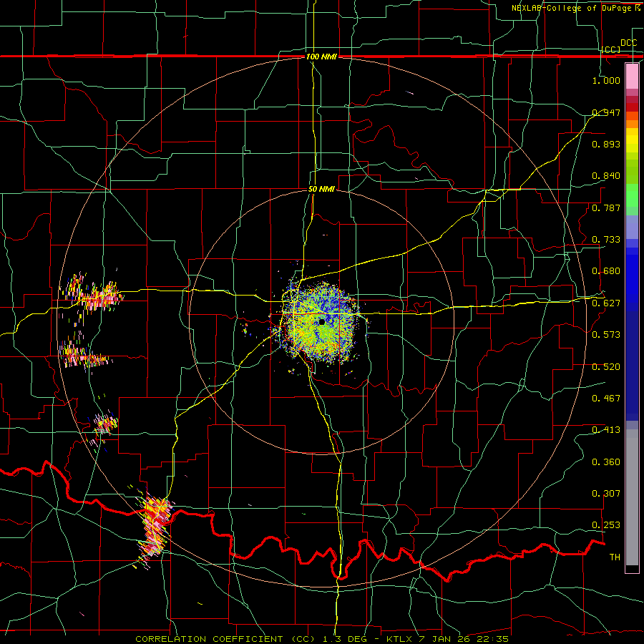Select the 0.520 legend value
The width and height of the screenshot is (644, 644).
click(x=606, y=367)
